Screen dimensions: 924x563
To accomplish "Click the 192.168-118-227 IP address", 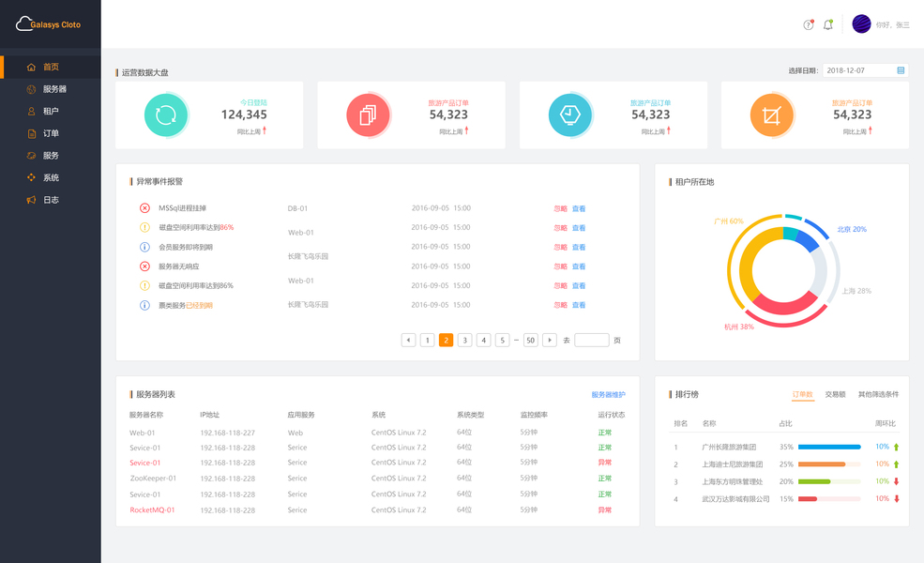I will tap(227, 433).
